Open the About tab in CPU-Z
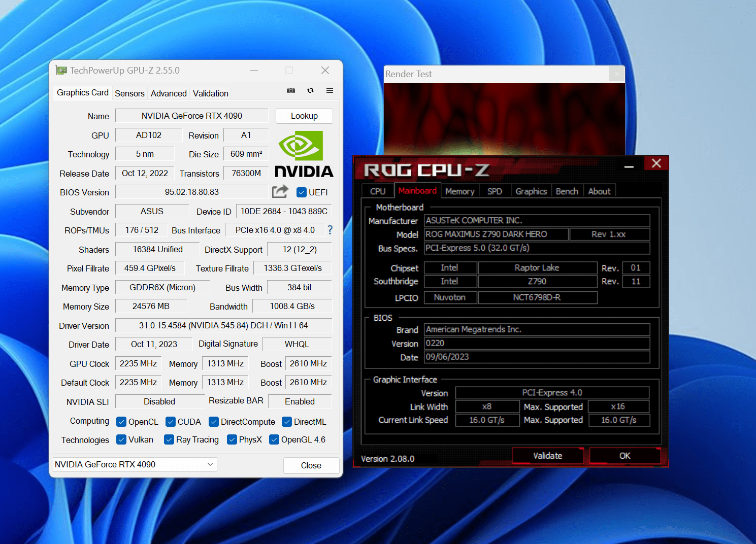756x544 pixels. 599,191
